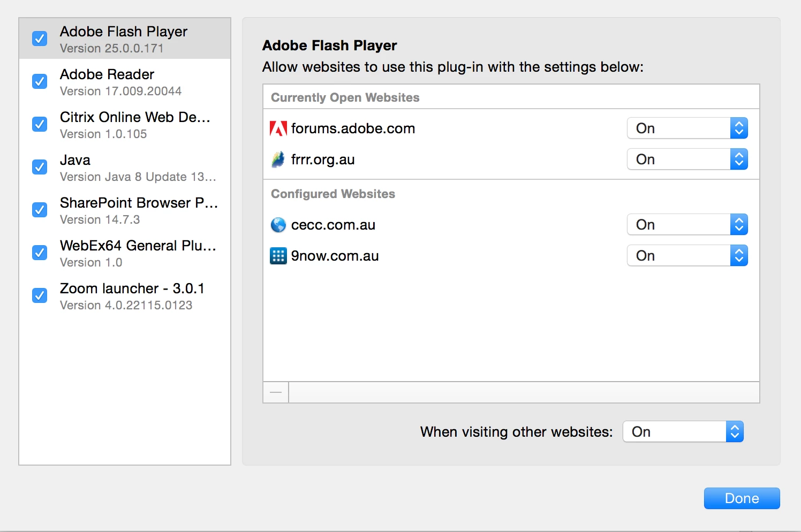
Task: Click the 'Version 17.009.20044' text
Action: tap(121, 91)
